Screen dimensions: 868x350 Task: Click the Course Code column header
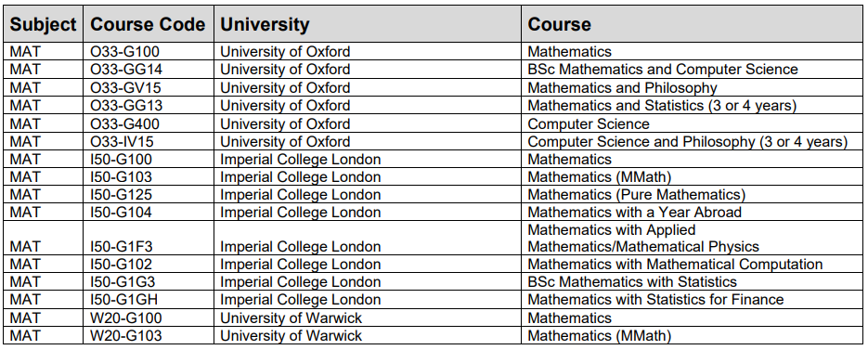point(149,24)
